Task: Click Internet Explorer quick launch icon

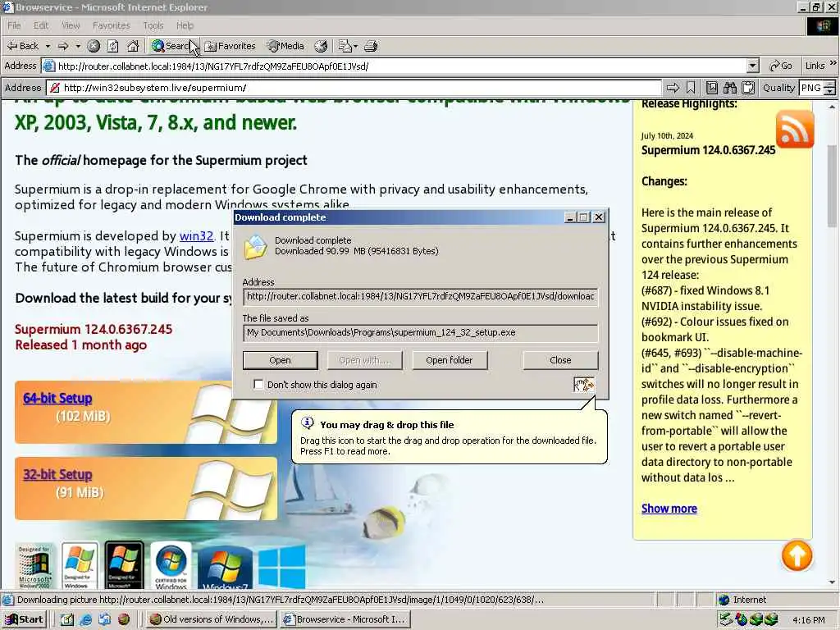Action: [x=85, y=619]
